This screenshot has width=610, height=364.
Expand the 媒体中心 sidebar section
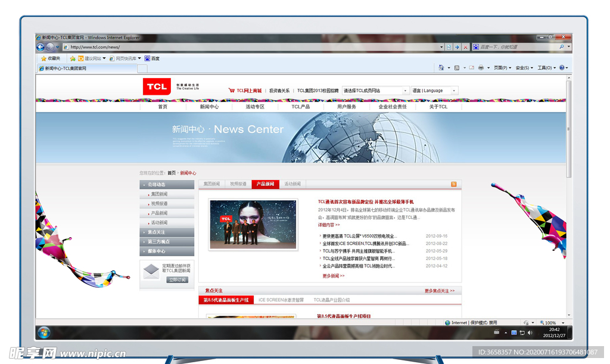(167, 251)
